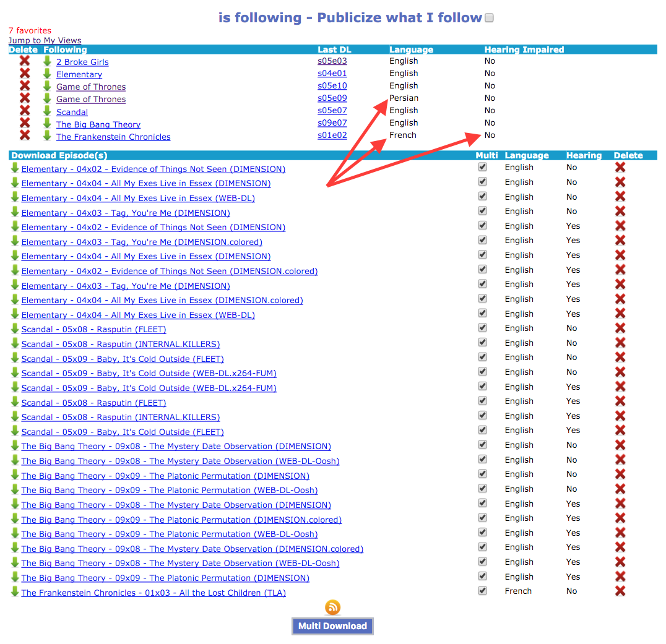Open last download s05e10 for Game of Thrones
This screenshot has height=644, width=666.
click(332, 86)
